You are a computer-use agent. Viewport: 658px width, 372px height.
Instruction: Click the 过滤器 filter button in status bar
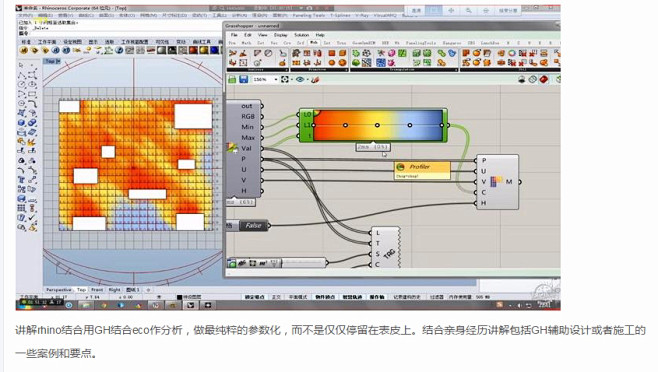pyautogui.click(x=436, y=297)
